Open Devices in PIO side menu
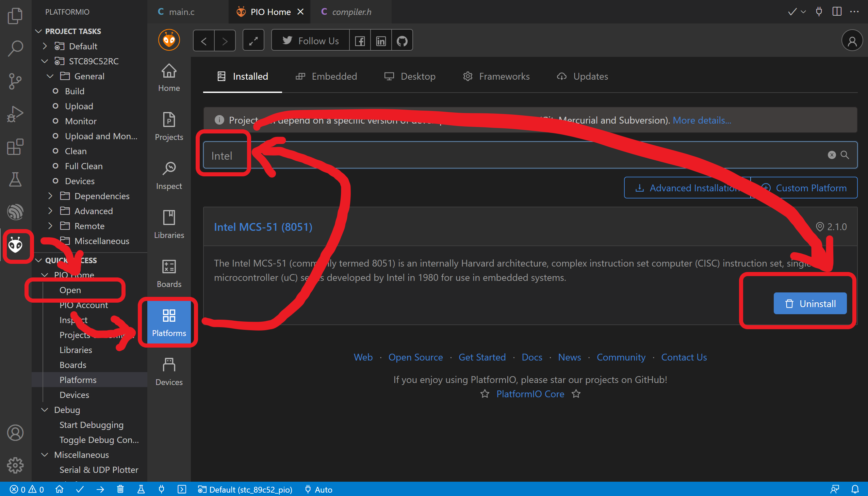868x496 pixels. point(169,372)
